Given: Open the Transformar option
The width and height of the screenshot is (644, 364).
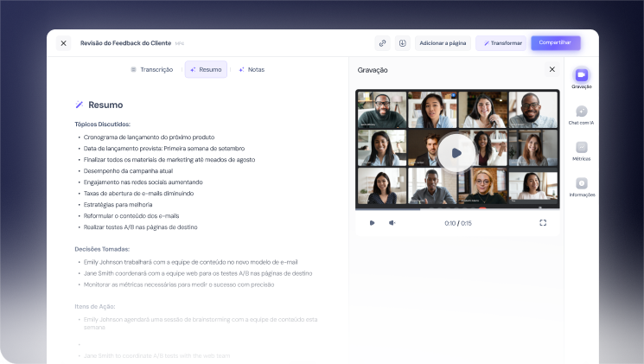Looking at the screenshot, I should [501, 43].
